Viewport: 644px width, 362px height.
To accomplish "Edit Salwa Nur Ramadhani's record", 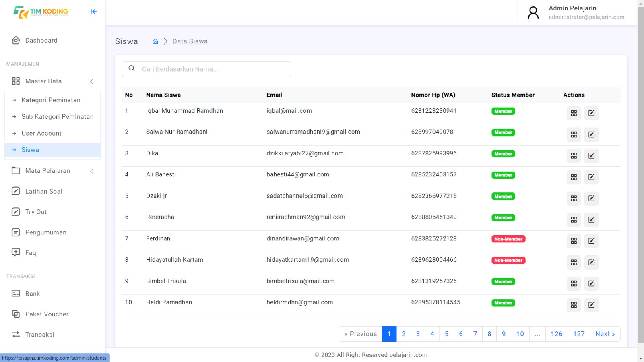I will point(592,134).
